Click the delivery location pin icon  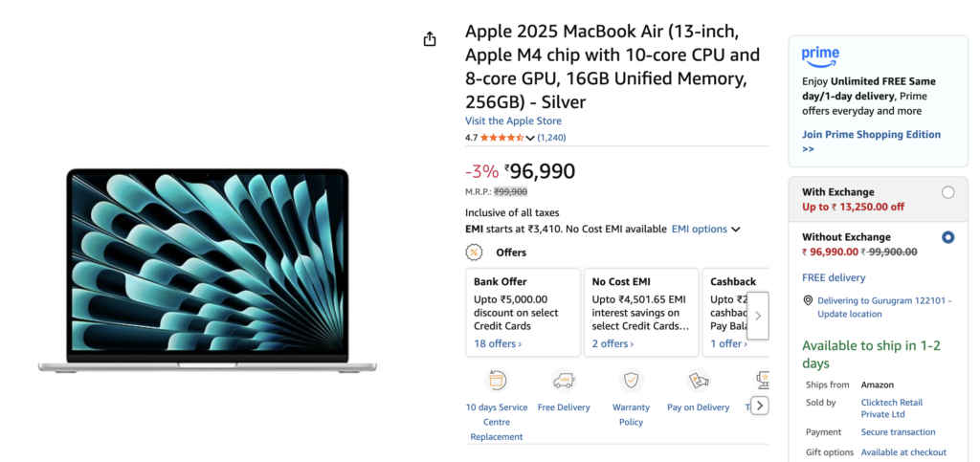point(809,300)
